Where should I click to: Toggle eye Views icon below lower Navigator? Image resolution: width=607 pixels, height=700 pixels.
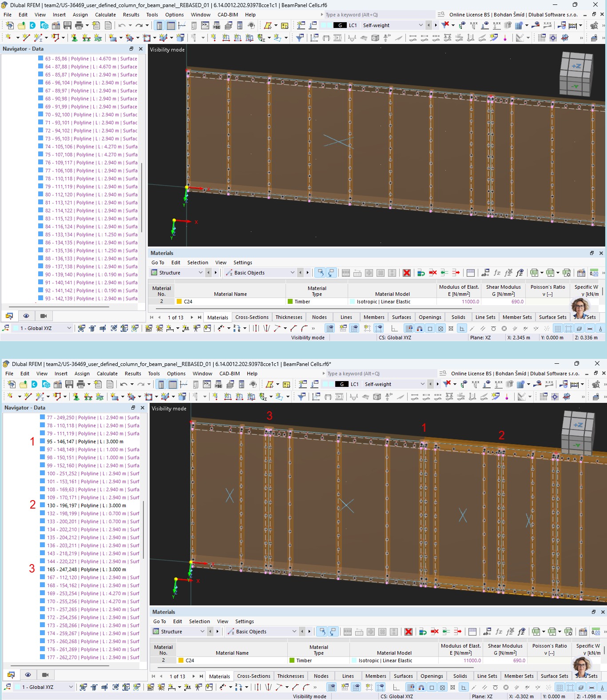coord(28,675)
